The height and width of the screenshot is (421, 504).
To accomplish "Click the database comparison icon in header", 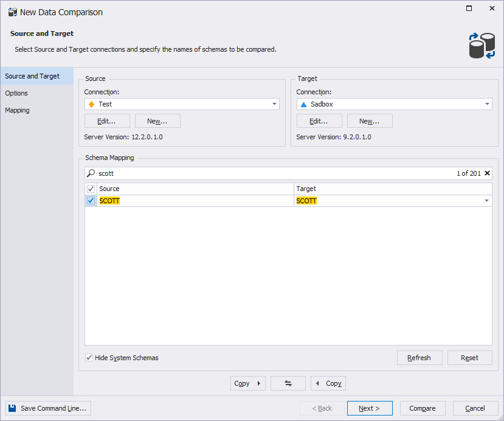I will (x=482, y=46).
